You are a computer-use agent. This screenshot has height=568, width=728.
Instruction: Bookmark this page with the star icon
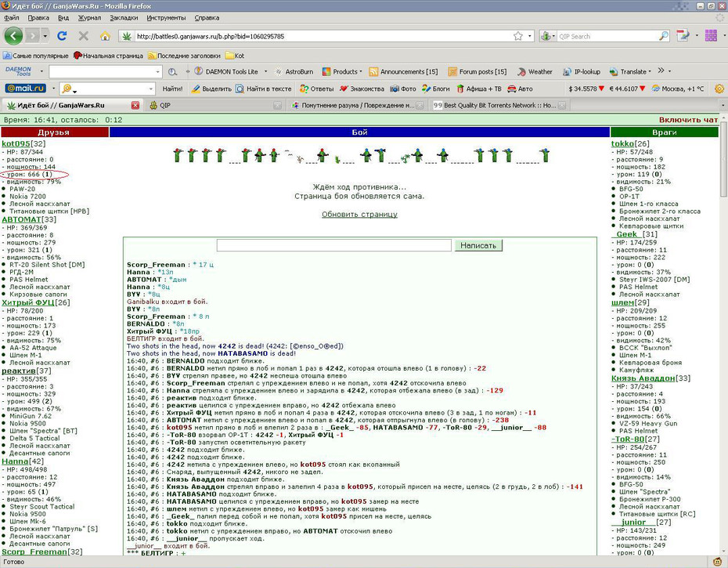(518, 36)
